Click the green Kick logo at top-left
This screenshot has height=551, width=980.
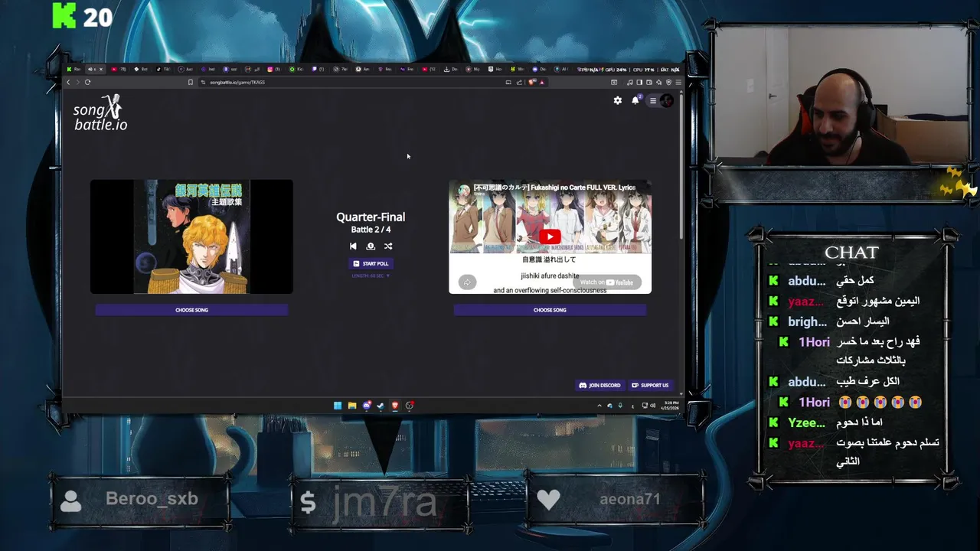click(x=64, y=15)
